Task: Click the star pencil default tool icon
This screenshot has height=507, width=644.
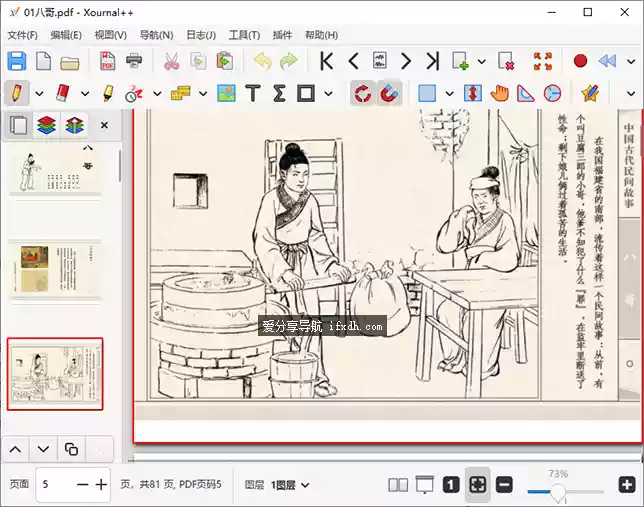Action: coord(590,93)
